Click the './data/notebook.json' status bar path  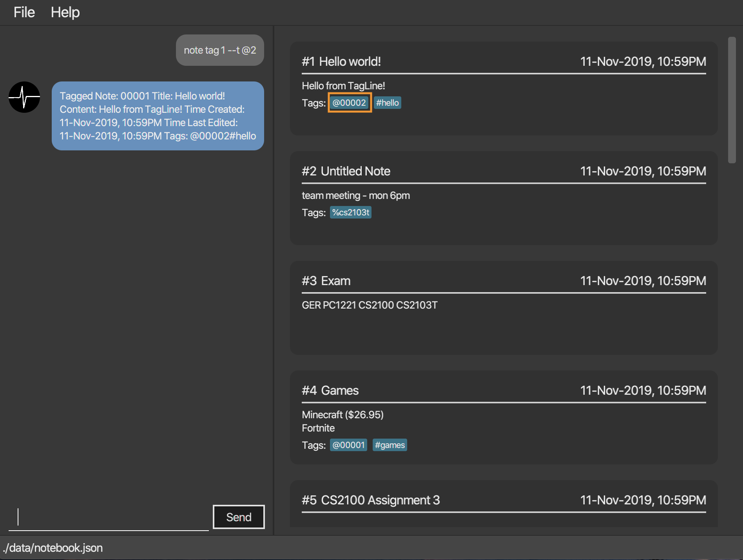[x=53, y=547]
